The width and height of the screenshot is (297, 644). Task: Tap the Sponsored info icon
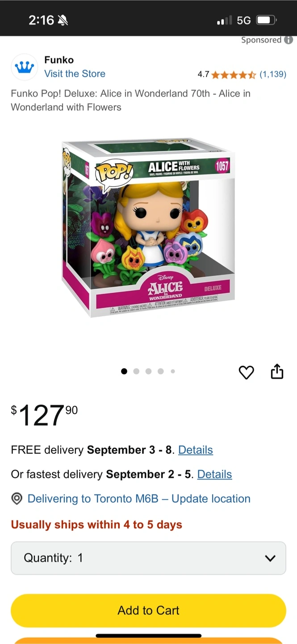[289, 40]
